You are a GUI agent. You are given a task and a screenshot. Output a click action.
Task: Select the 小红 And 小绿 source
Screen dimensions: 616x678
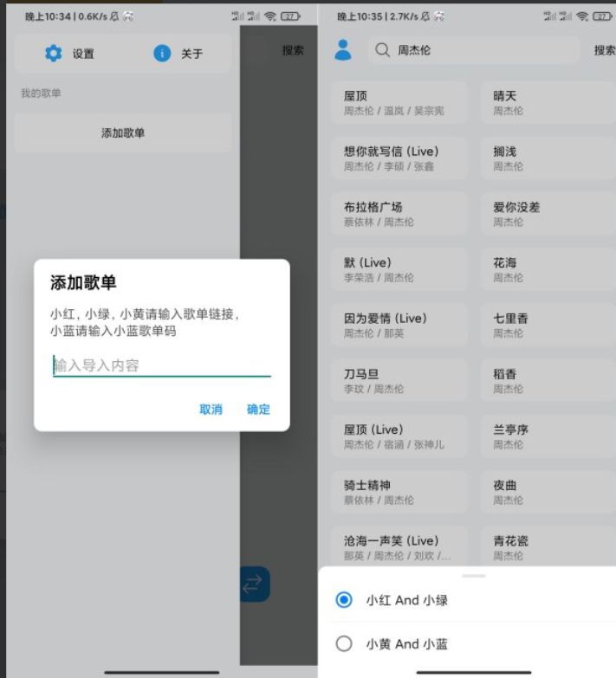point(344,600)
